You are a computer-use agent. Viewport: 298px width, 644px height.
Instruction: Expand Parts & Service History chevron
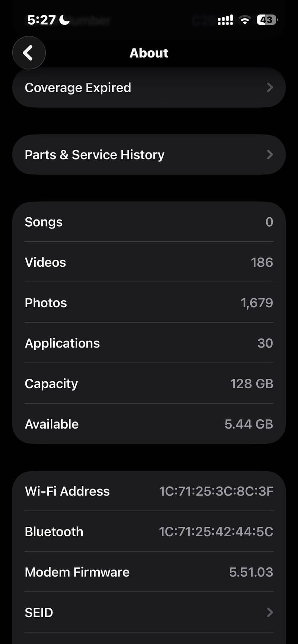[270, 154]
